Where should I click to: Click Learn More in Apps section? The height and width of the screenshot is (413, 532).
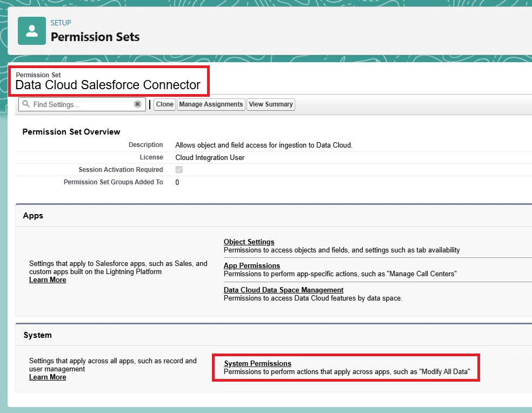tap(48, 279)
